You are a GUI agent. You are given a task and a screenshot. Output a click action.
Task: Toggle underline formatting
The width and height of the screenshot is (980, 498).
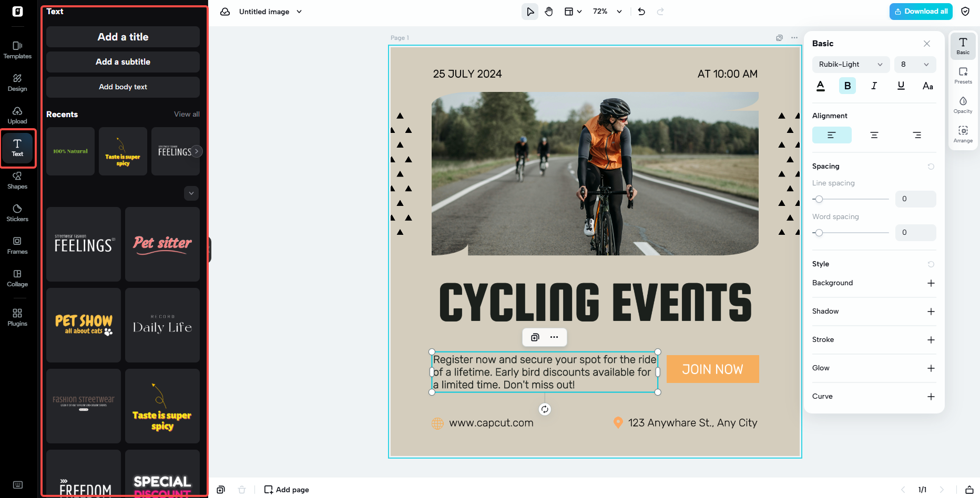[x=901, y=86]
